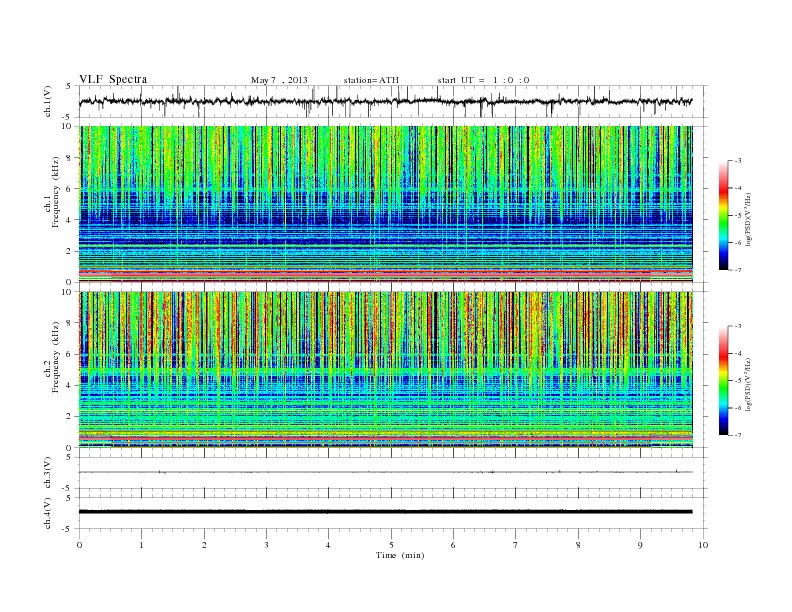Viewport: 792px width, 612px height.
Task: Click the "2" kHz tick of ch.2 spectrogram
Action: 70,417
